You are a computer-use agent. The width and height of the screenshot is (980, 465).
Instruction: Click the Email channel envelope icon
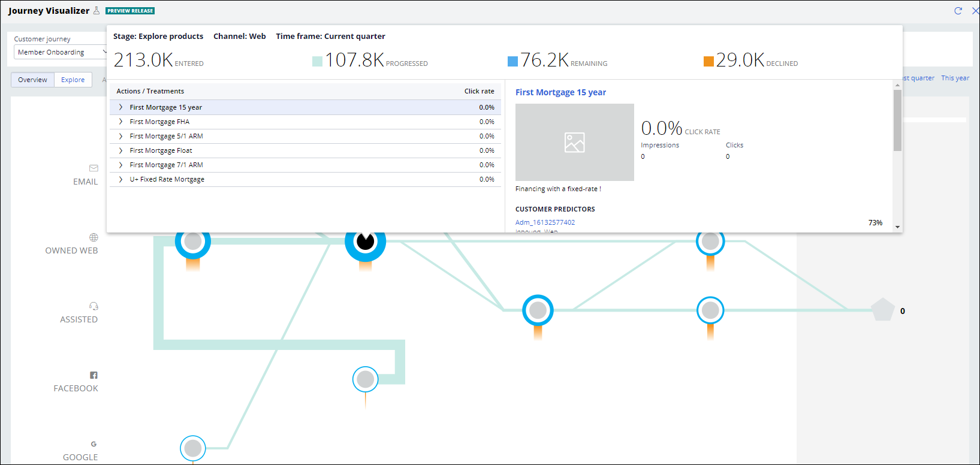94,168
